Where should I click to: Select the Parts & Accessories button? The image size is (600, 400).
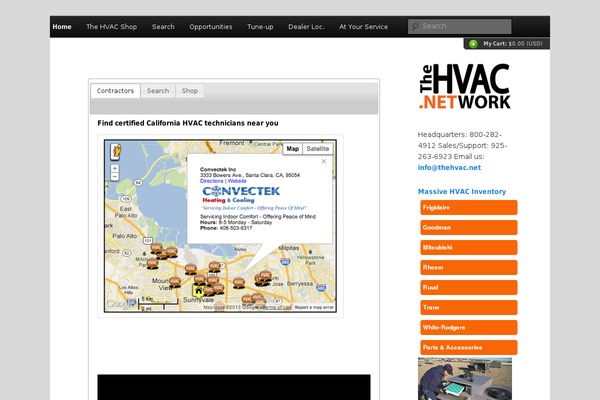click(x=469, y=348)
